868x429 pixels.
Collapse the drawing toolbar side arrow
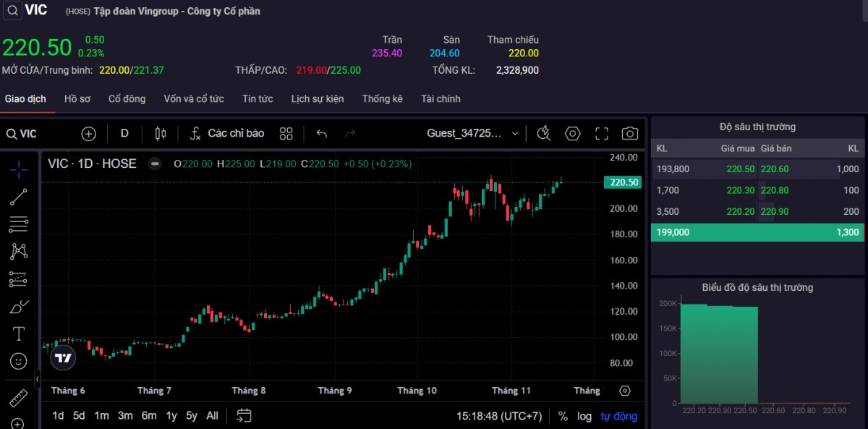(37, 378)
